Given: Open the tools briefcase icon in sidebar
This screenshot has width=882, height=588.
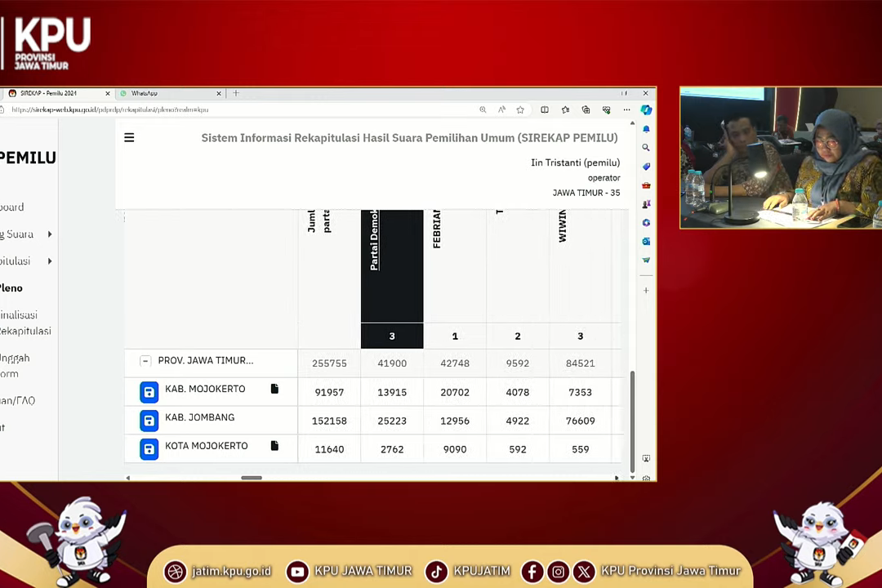Looking at the screenshot, I should pos(646,185).
